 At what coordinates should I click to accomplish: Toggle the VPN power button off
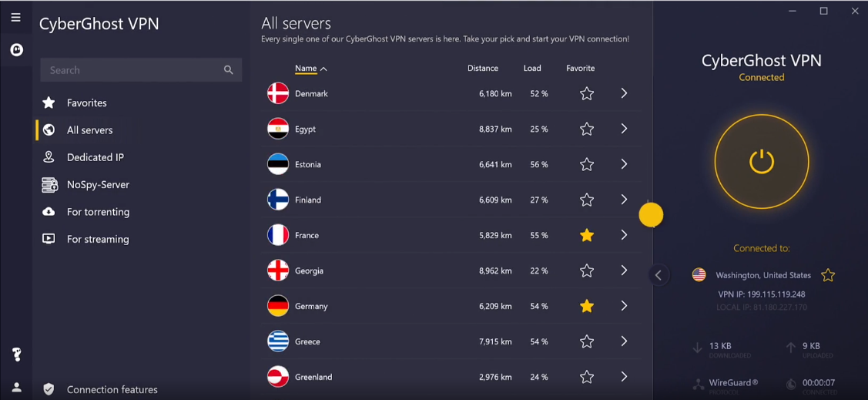tap(761, 162)
